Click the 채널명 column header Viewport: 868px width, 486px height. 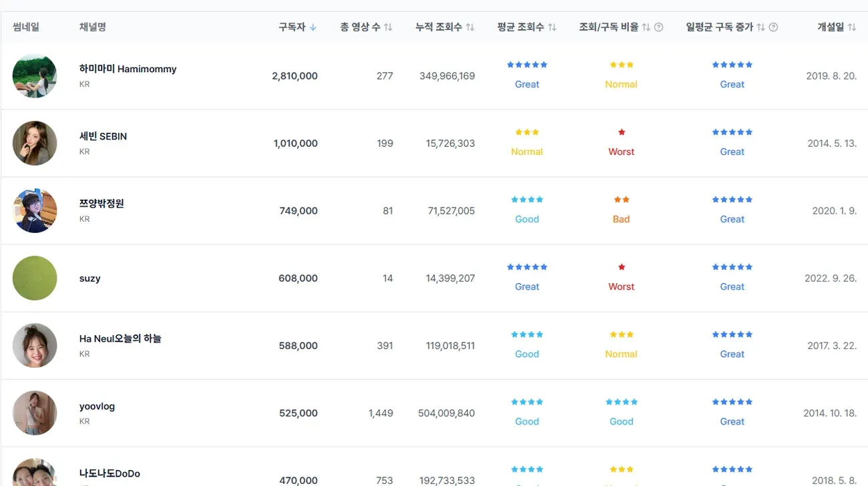pyautogui.click(x=93, y=27)
